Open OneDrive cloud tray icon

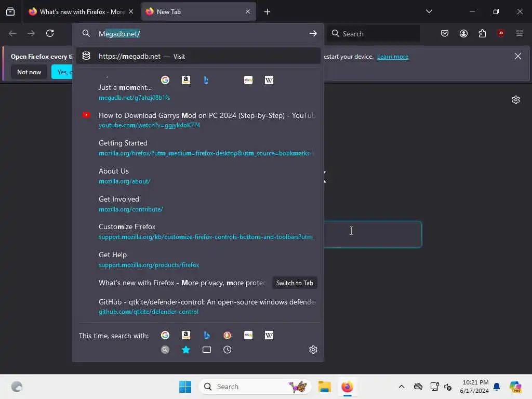click(x=418, y=387)
